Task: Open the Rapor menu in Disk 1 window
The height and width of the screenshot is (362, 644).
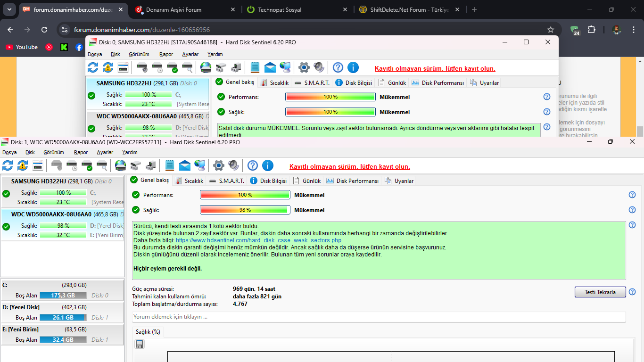Action: (x=81, y=152)
